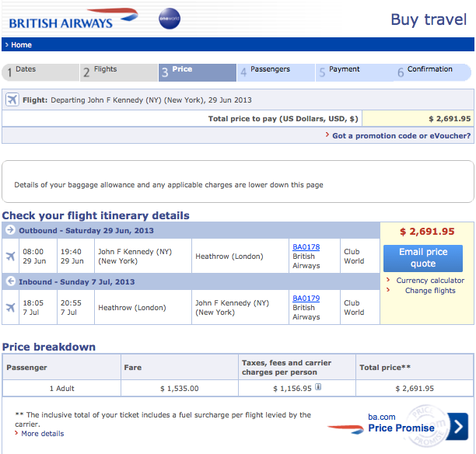Open flight BA0179 details link
Screen dimensions: 476x454
pos(306,298)
